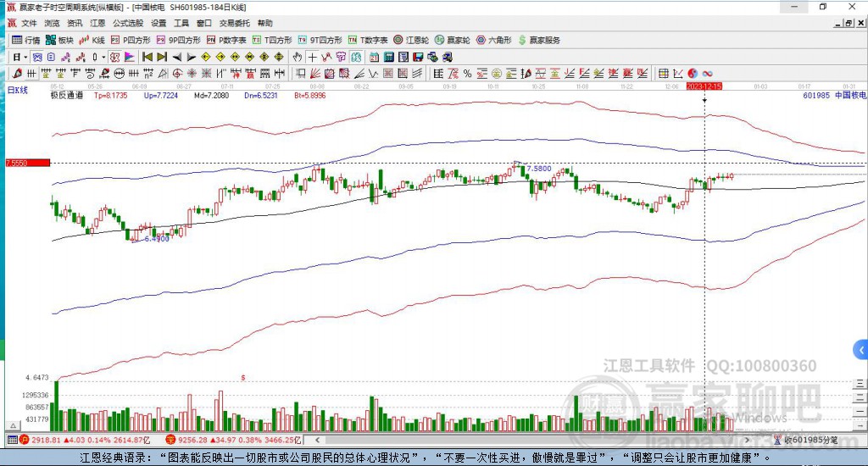868x466 pixels.
Task: Restore the inner document window
Action: click(849, 23)
